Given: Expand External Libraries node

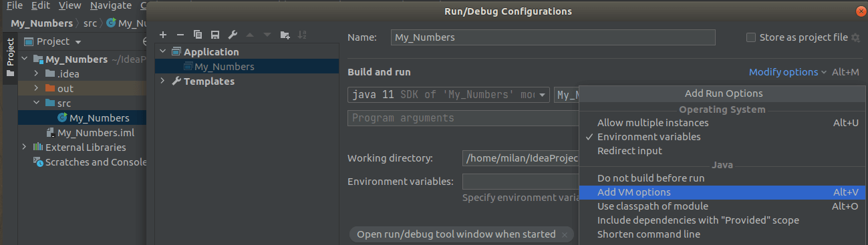Looking at the screenshot, I should tap(25, 148).
